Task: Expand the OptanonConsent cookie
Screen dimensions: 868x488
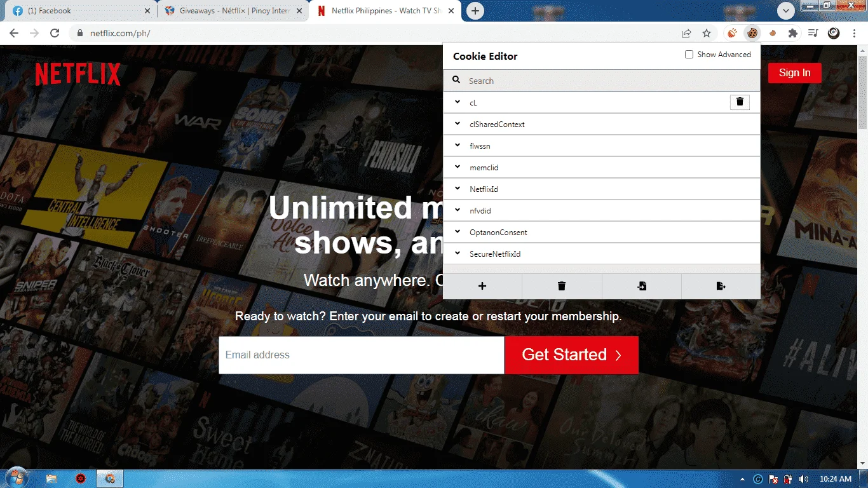Action: (x=458, y=231)
